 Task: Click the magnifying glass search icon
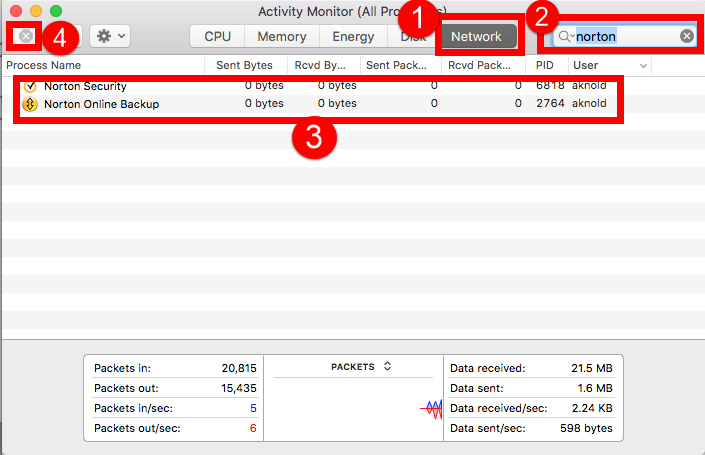coord(565,36)
